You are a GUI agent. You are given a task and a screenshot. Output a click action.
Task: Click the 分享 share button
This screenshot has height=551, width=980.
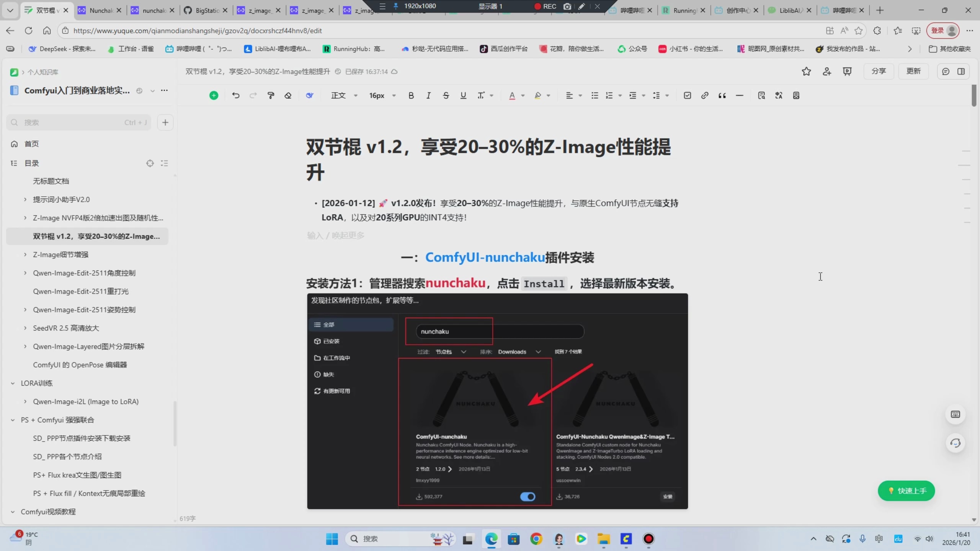click(x=879, y=71)
